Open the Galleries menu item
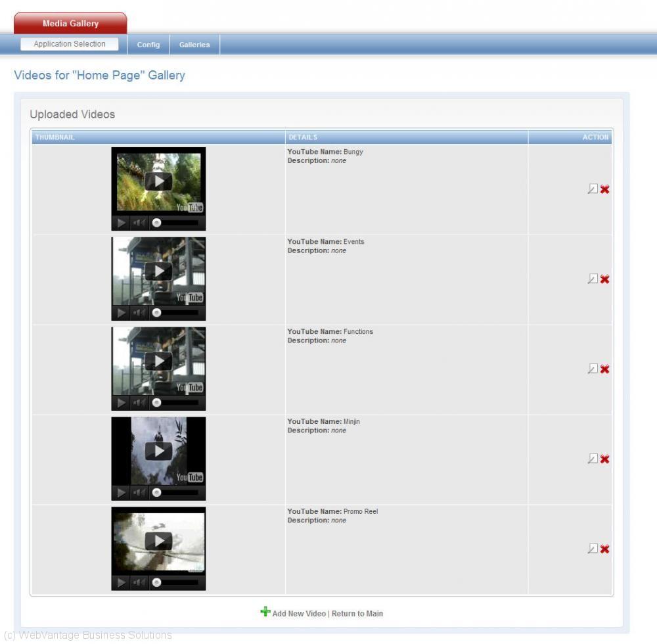The image size is (657, 644). 194,45
